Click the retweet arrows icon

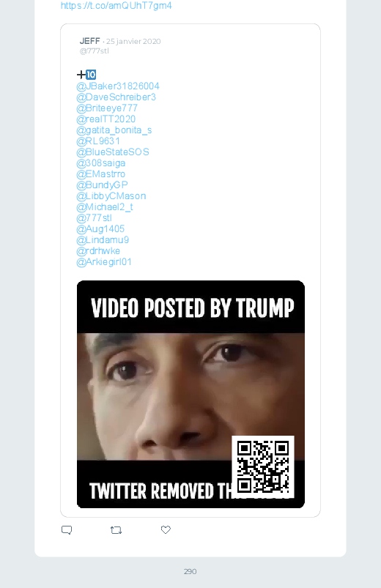coord(116,530)
